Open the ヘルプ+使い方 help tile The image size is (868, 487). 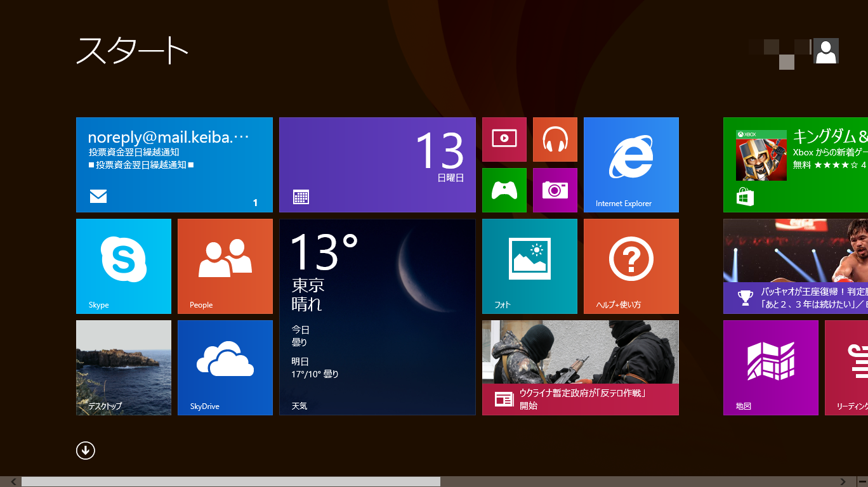pyautogui.click(x=631, y=266)
